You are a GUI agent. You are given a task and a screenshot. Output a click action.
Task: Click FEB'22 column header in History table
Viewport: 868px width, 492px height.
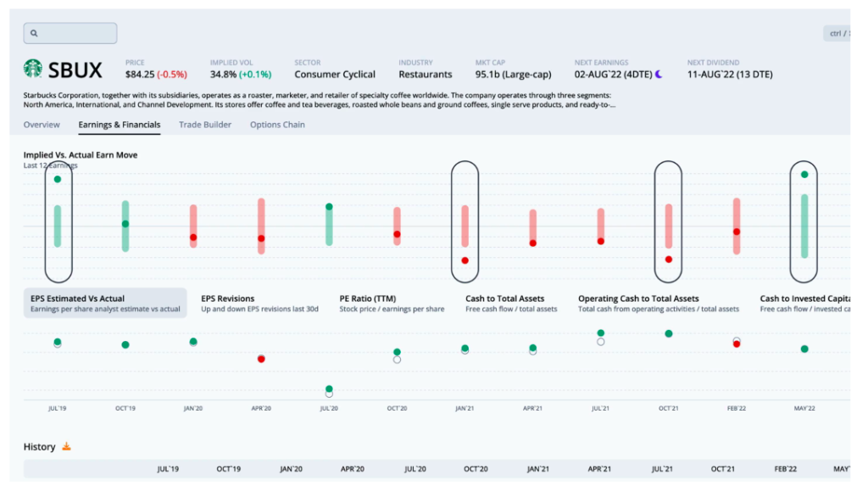click(x=785, y=469)
